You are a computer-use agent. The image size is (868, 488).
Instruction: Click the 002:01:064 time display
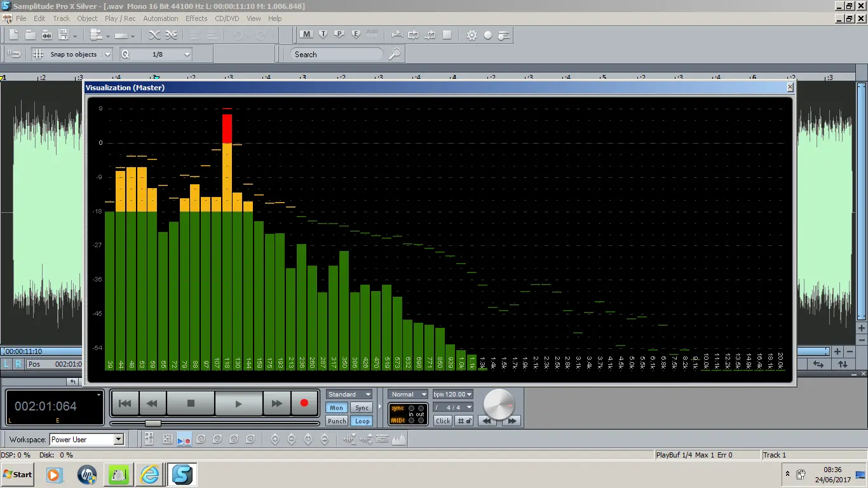click(46, 406)
